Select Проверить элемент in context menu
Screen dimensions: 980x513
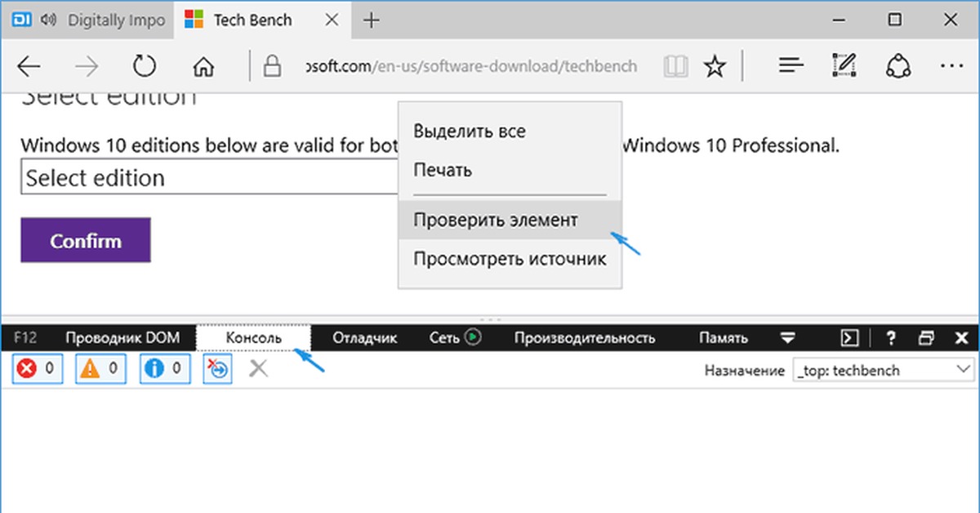[x=510, y=221]
